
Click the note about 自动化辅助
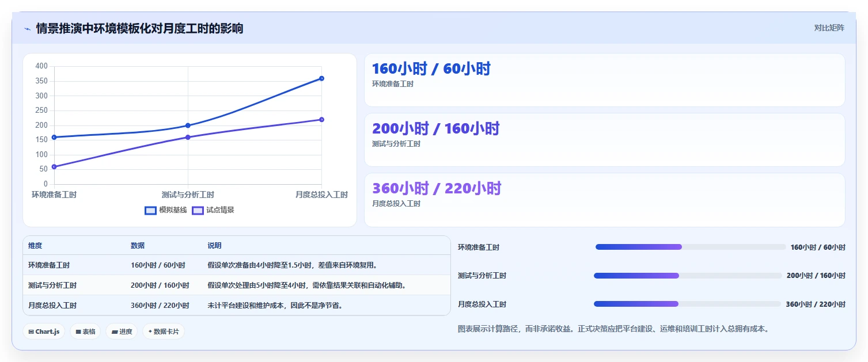[306, 285]
